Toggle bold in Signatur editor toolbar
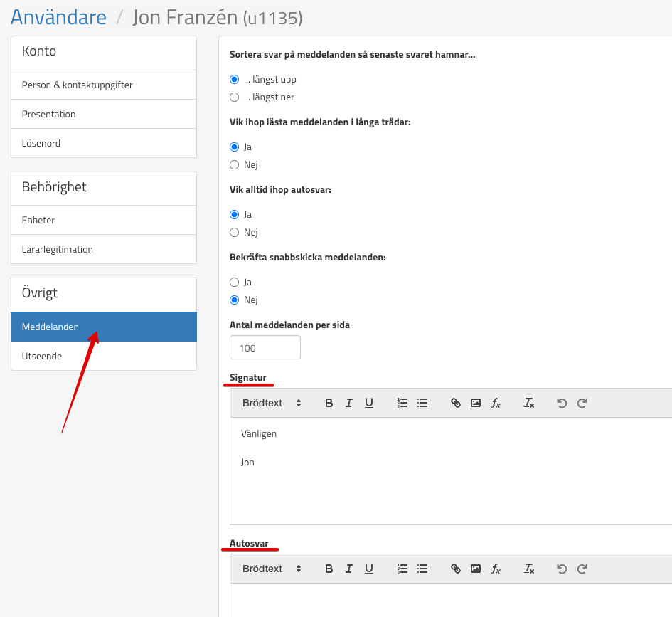 pos(329,403)
